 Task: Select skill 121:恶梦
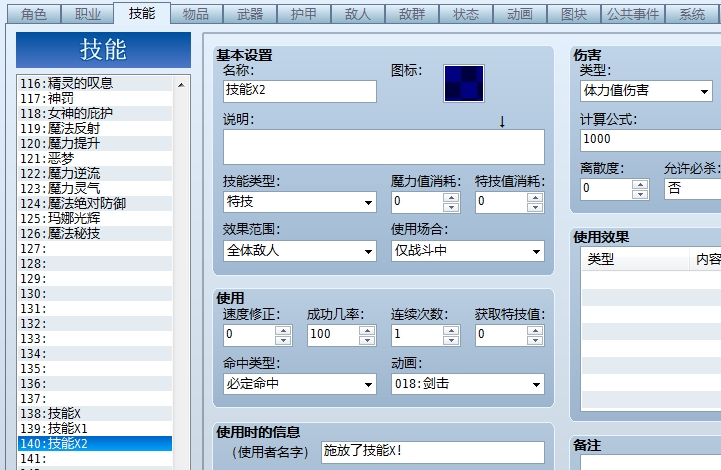click(x=95, y=158)
